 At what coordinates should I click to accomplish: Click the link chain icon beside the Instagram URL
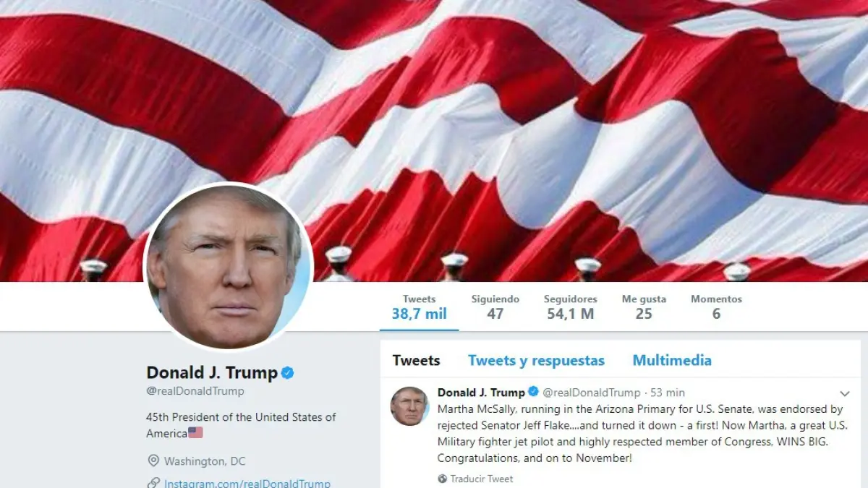153,483
